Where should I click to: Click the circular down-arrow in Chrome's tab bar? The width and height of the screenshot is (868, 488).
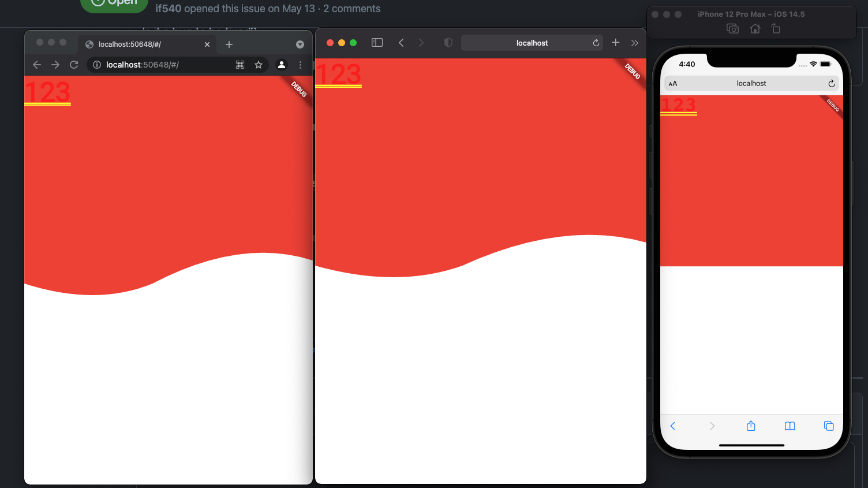click(300, 44)
